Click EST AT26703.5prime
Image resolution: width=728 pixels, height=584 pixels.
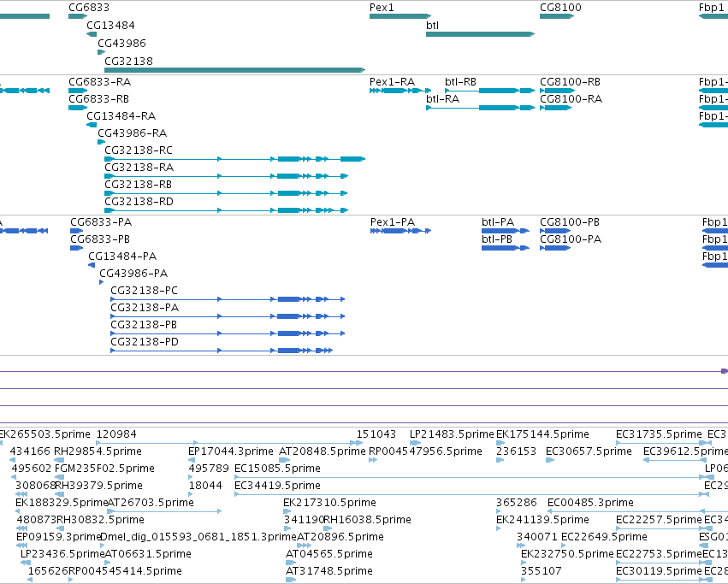pos(151,504)
